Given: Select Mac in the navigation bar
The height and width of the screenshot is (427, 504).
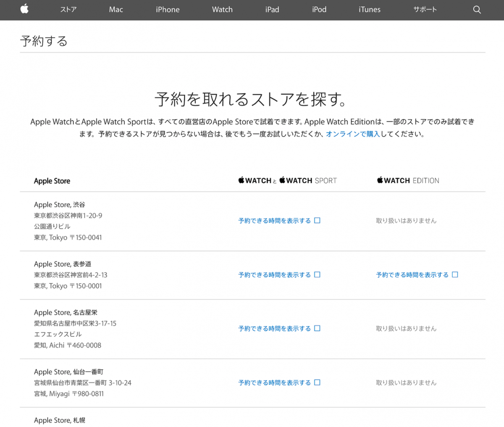Looking at the screenshot, I should point(115,9).
